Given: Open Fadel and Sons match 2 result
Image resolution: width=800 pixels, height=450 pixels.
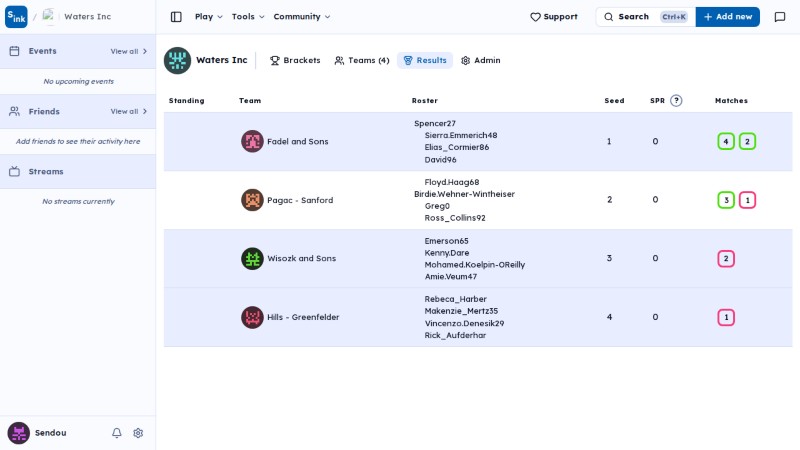Looking at the screenshot, I should [x=747, y=141].
